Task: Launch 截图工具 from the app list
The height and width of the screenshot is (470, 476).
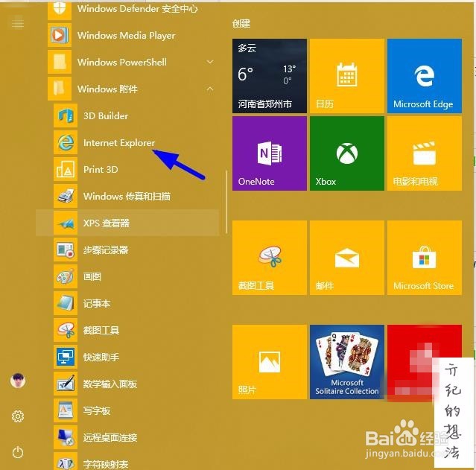Action: pyautogui.click(x=127, y=330)
